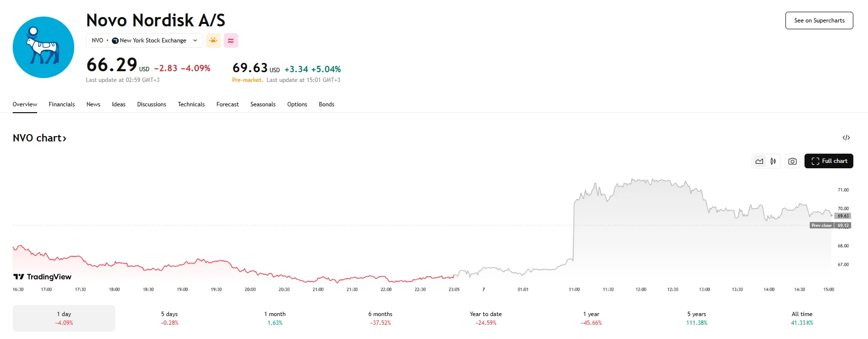This screenshot has height=339, width=868.
Task: Go to the Ideas tab
Action: pyautogui.click(x=119, y=104)
